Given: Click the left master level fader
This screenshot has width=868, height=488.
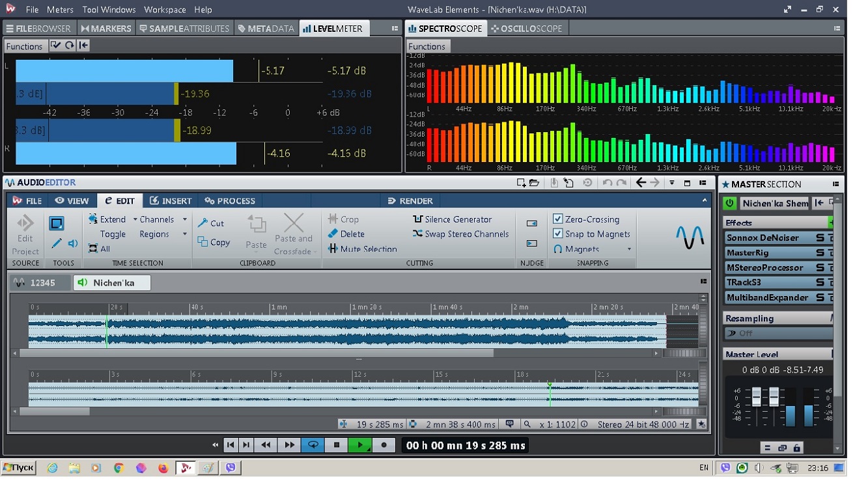Looking at the screenshot, I should [x=756, y=396].
